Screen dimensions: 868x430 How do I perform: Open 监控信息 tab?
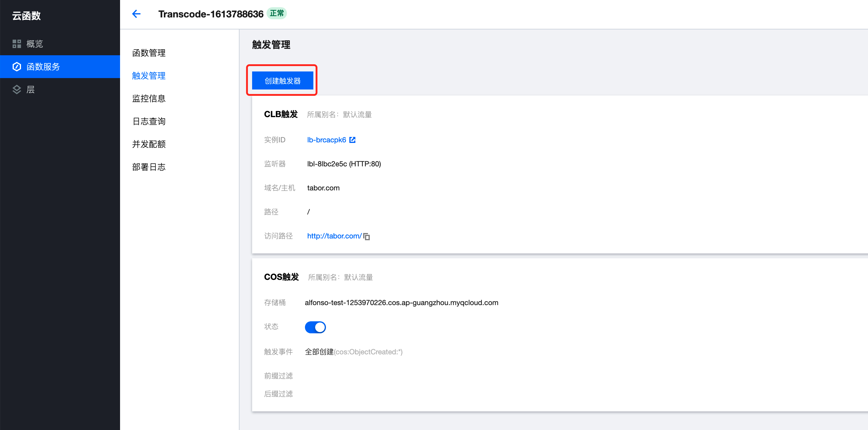click(x=149, y=98)
